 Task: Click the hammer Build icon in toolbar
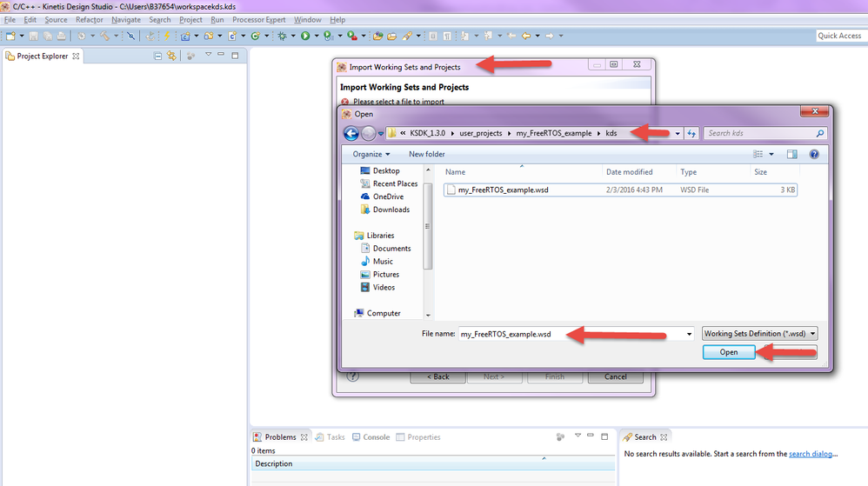click(x=104, y=36)
